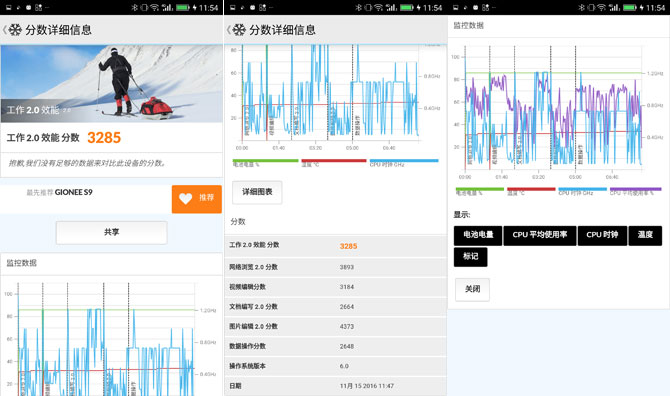Click 数据操作分数 row

point(335,346)
